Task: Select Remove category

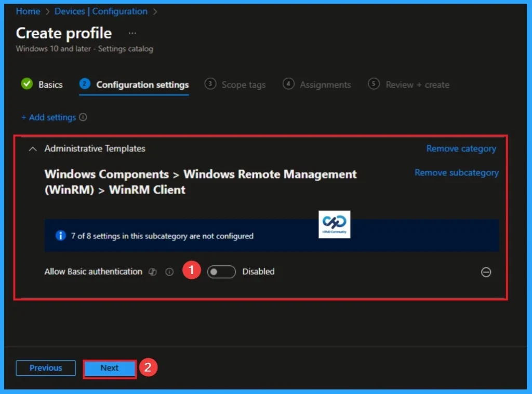Action: click(x=461, y=148)
